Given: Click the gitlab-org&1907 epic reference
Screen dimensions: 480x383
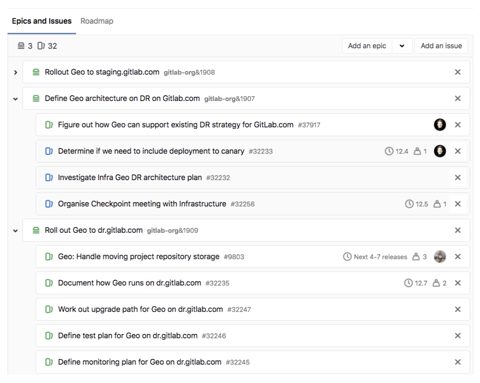Looking at the screenshot, I should [229, 99].
